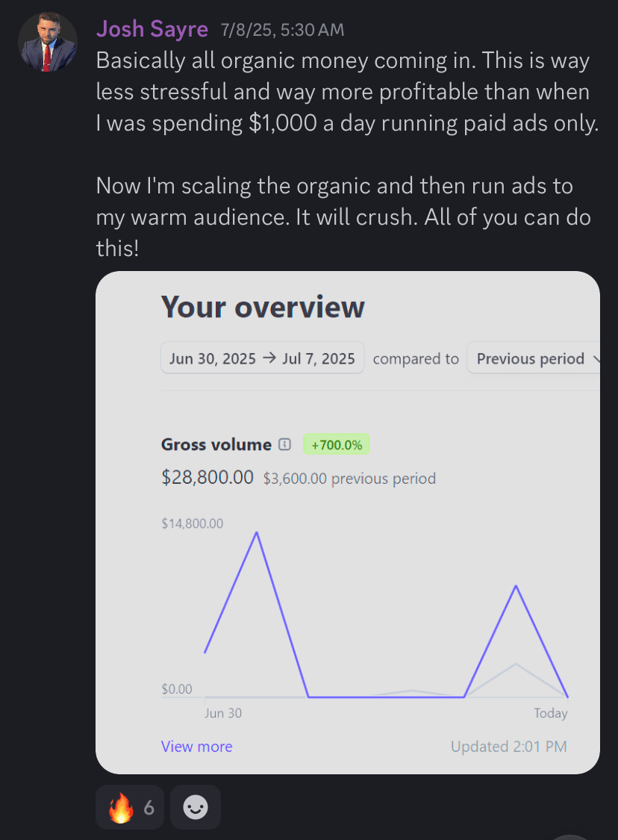Image resolution: width=618 pixels, height=840 pixels.
Task: Click the $28,800.00 gross volume amount
Action: (x=207, y=478)
